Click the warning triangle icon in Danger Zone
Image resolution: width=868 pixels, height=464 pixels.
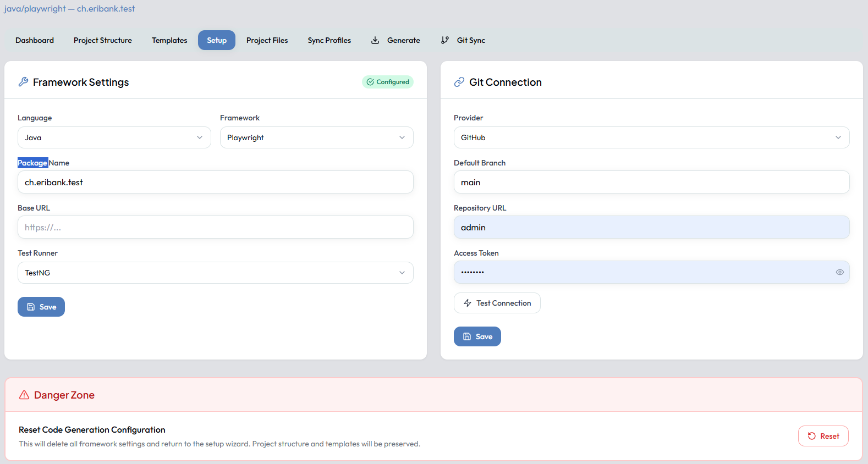(24, 395)
